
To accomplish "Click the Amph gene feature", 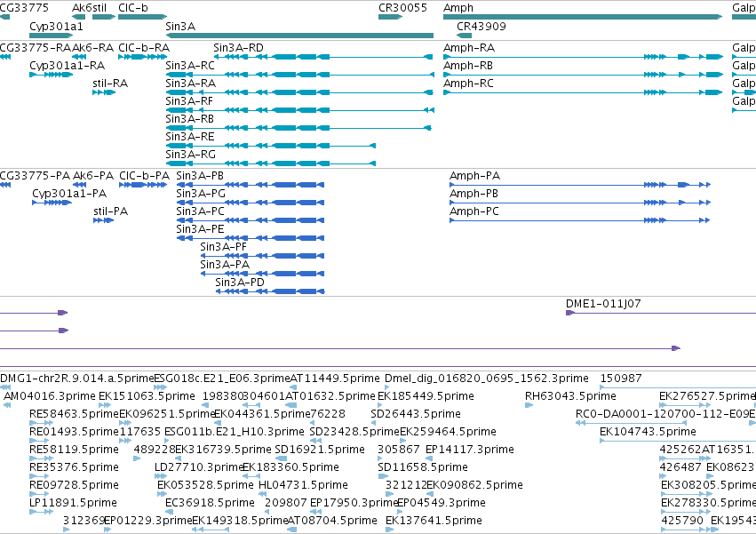I will tap(583, 17).
